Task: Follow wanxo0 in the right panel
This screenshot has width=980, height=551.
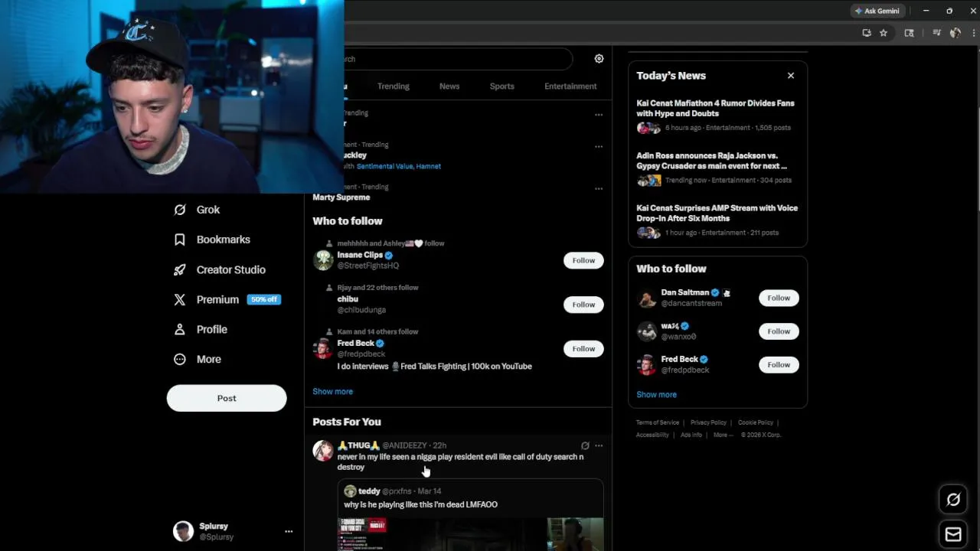Action: tap(779, 331)
